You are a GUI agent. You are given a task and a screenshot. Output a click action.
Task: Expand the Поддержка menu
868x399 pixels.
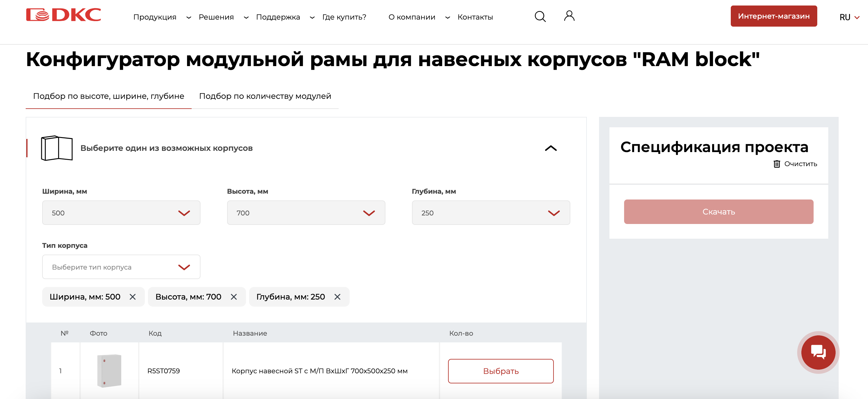285,17
